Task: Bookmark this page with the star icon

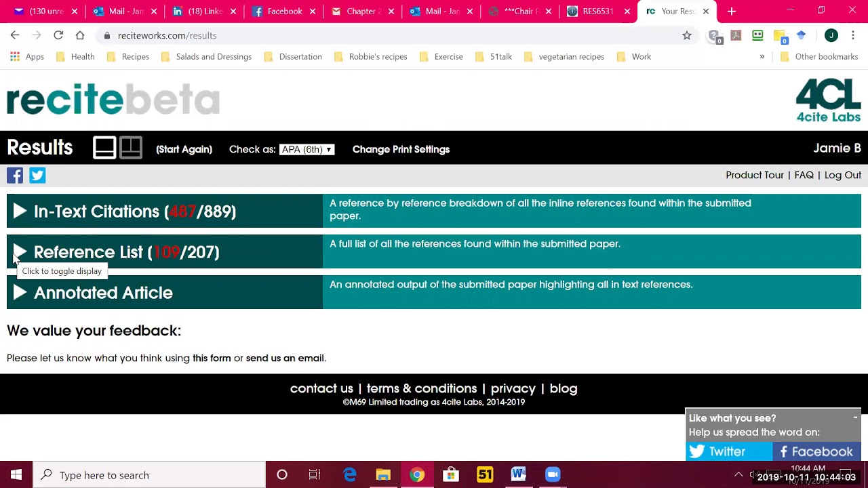Action: coord(687,35)
